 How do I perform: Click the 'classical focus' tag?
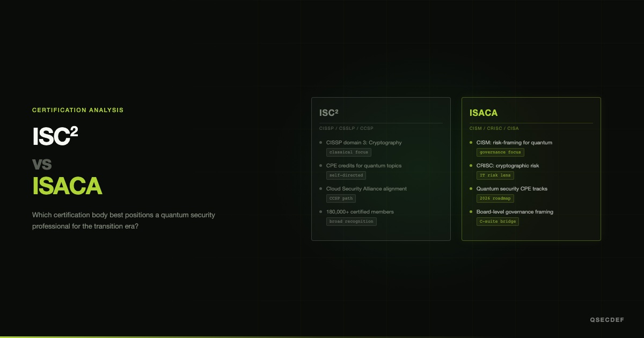point(349,152)
